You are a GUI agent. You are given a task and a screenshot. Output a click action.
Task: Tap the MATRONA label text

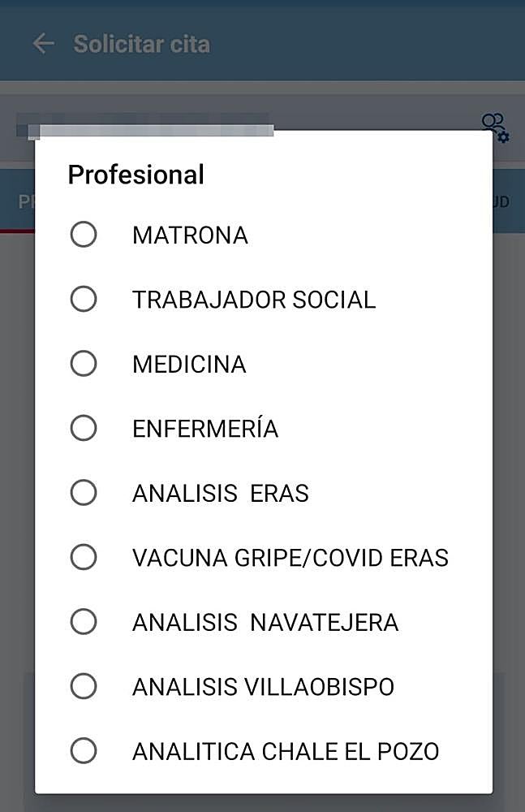pos(190,235)
